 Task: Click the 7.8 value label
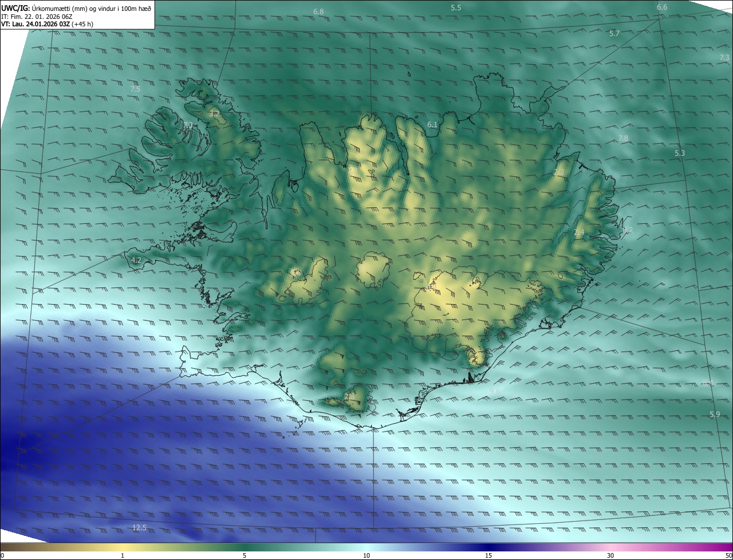(623, 139)
